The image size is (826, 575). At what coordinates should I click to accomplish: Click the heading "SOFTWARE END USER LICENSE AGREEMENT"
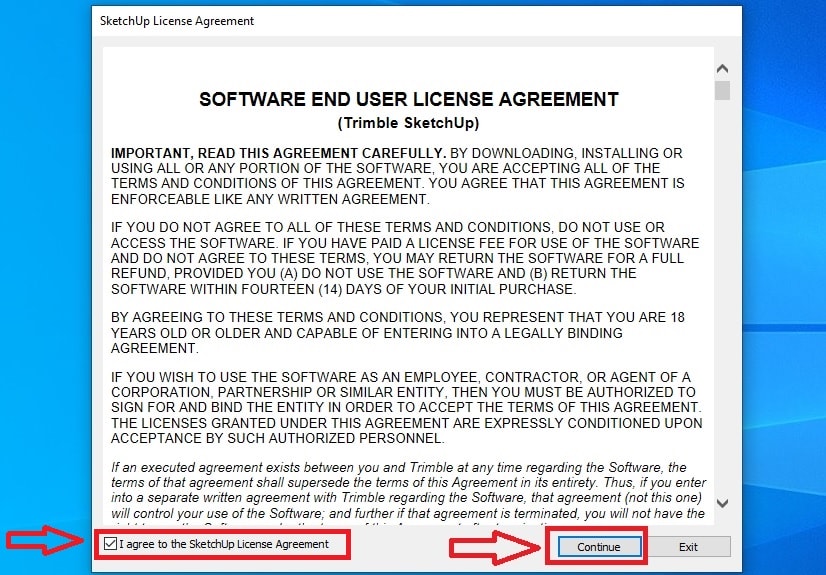coord(409,99)
